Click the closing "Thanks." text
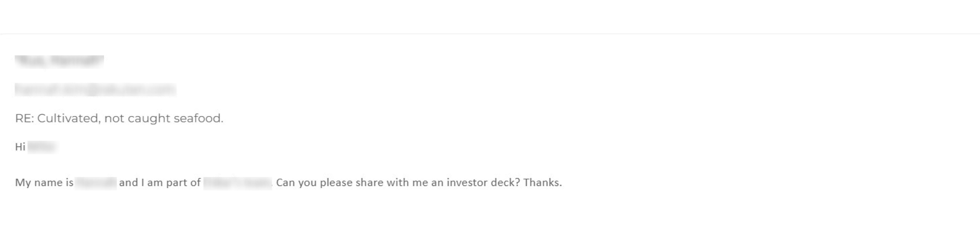Image resolution: width=980 pixels, height=249 pixels. [x=543, y=183]
